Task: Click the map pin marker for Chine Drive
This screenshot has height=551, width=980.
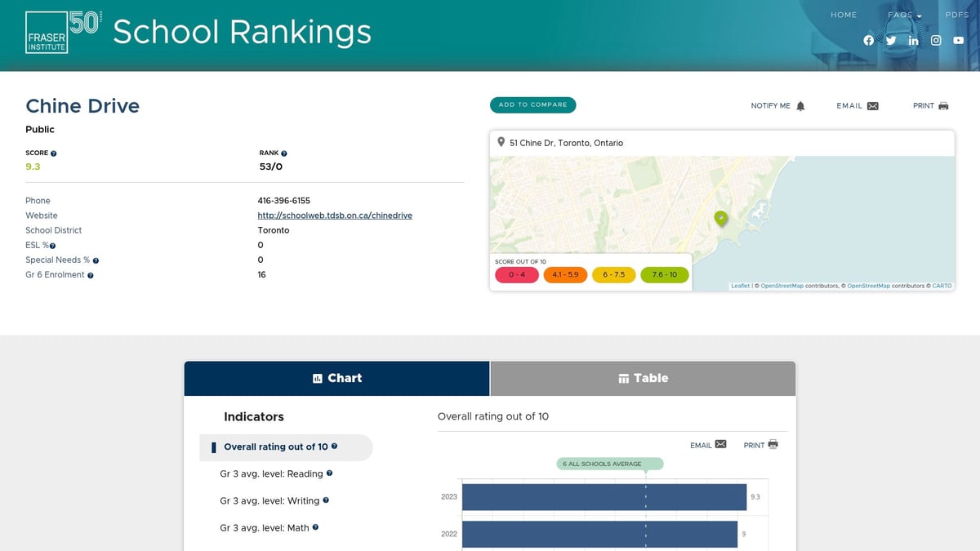Action: (721, 219)
